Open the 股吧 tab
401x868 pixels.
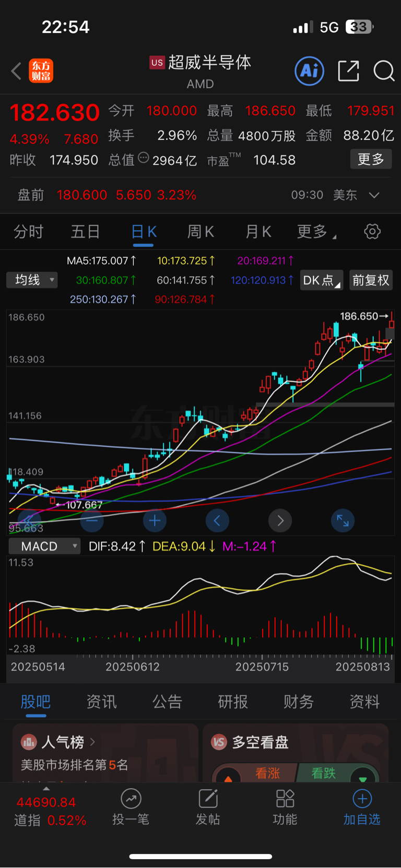36,701
